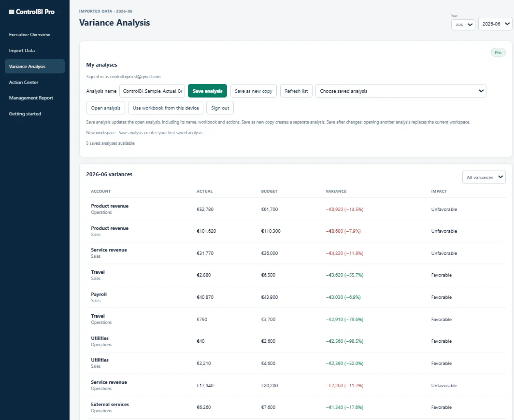The height and width of the screenshot is (420, 514).
Task: Click the ACCOUNT column header
Action: pyautogui.click(x=100, y=191)
